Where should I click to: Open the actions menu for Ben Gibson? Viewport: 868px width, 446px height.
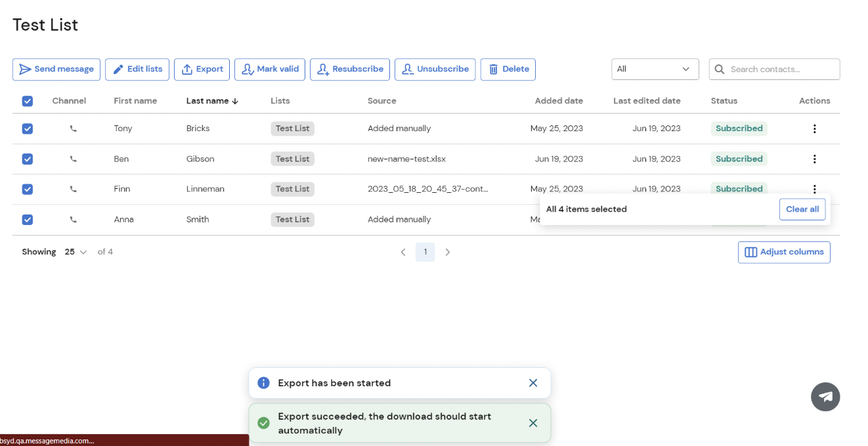point(814,159)
